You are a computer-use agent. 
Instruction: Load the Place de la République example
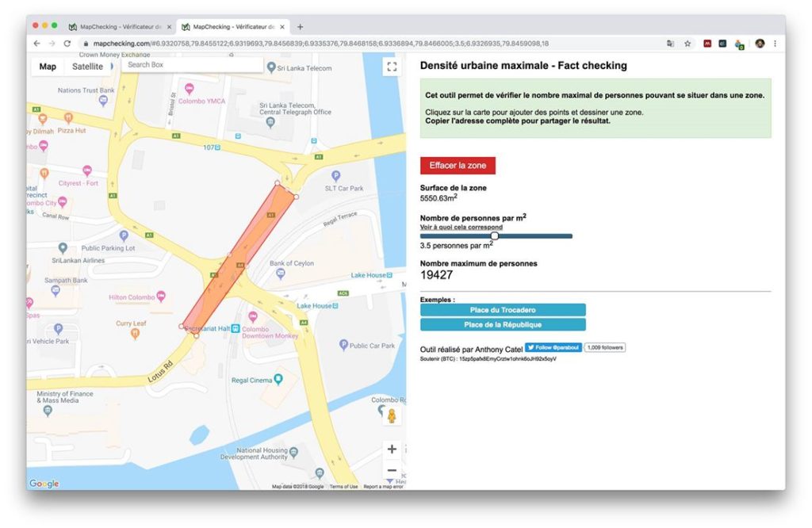pos(503,324)
